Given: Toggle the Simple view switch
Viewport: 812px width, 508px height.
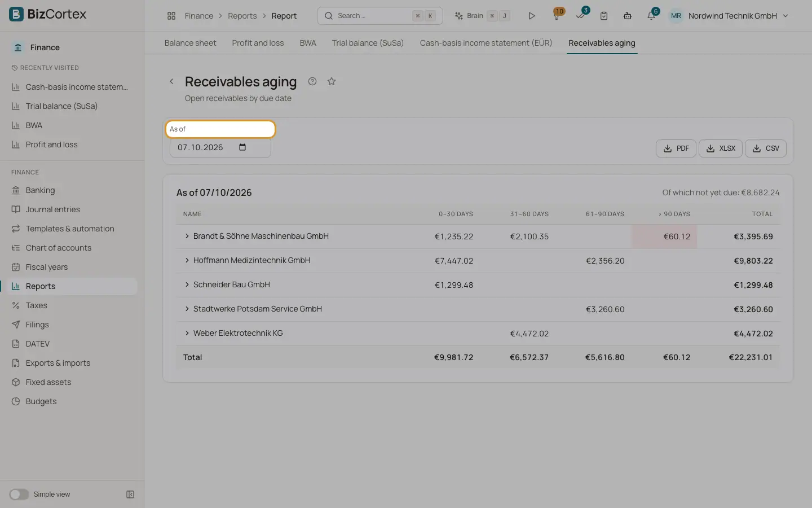Looking at the screenshot, I should (19, 494).
